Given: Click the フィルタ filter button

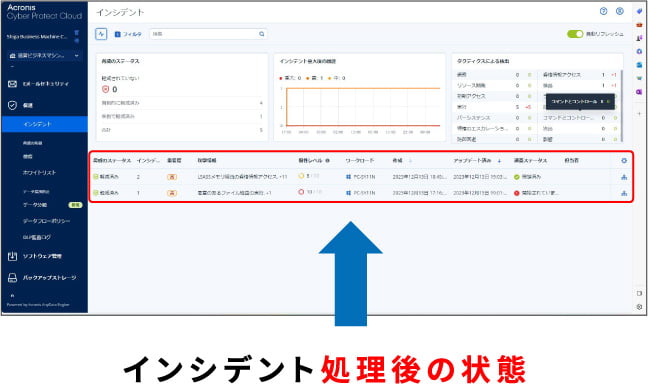Looking at the screenshot, I should (128, 34).
